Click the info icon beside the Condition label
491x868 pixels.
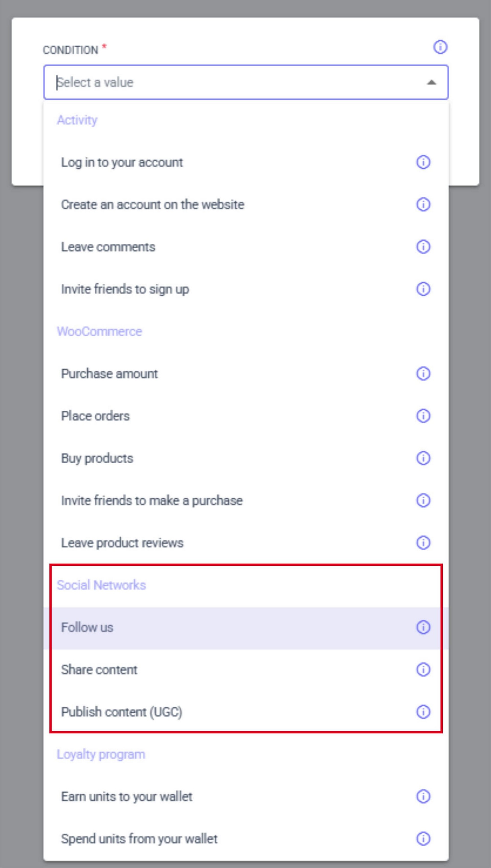[440, 47]
